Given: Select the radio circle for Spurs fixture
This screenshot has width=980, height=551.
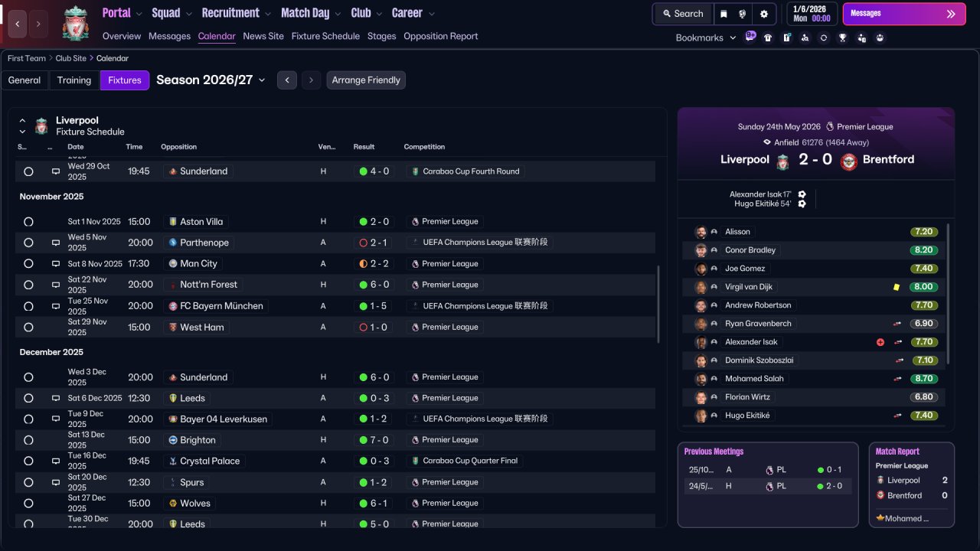Looking at the screenshot, I should [x=28, y=483].
